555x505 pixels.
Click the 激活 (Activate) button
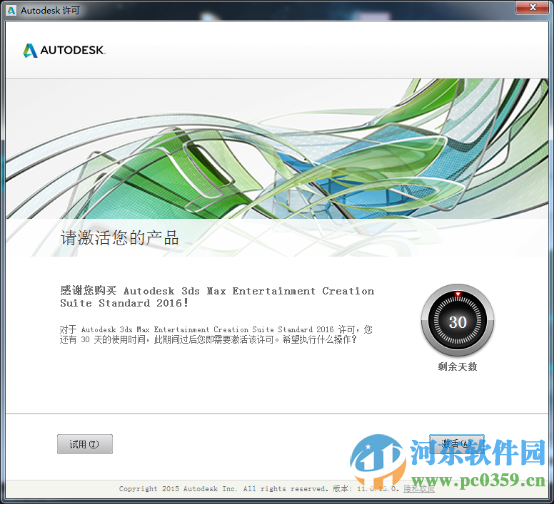457,444
